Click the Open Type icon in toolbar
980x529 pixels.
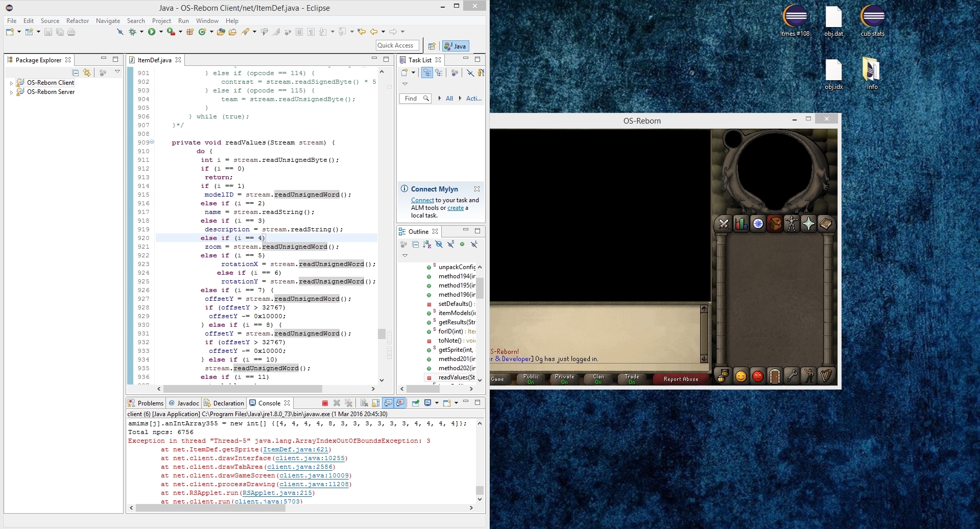pos(221,32)
